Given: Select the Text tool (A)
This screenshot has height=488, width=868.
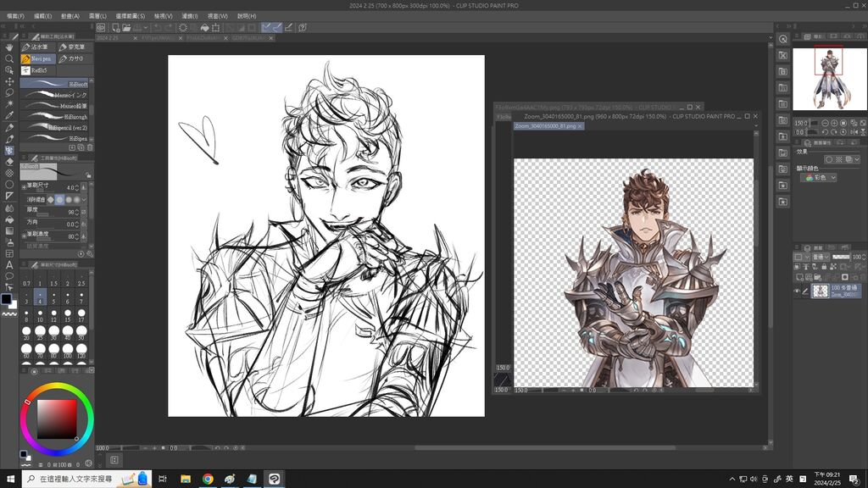Looking at the screenshot, I should pyautogui.click(x=9, y=265).
